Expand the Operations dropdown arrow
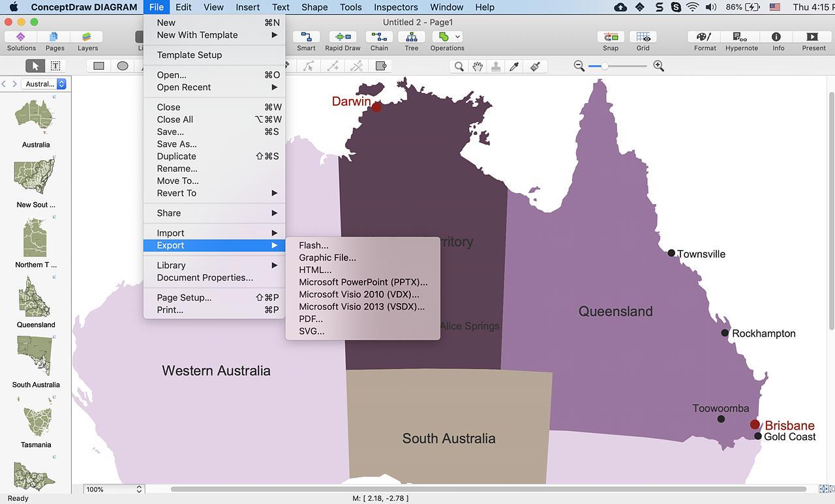 458,37
